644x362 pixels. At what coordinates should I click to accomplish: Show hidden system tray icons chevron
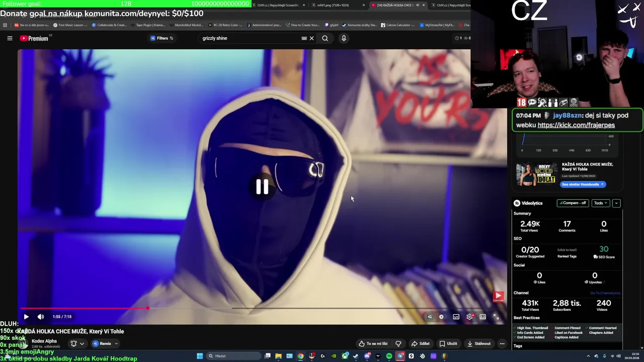[589, 356]
